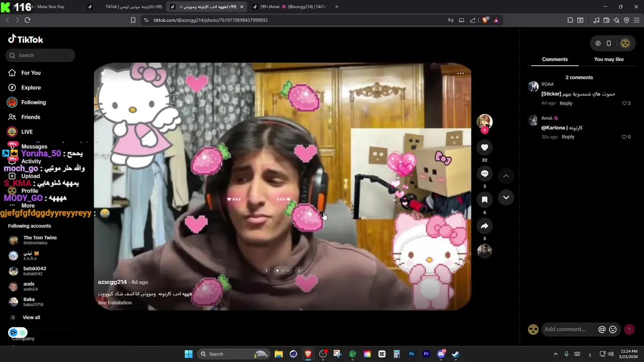
Task: Open Baka following account
Action: pyautogui.click(x=33, y=302)
